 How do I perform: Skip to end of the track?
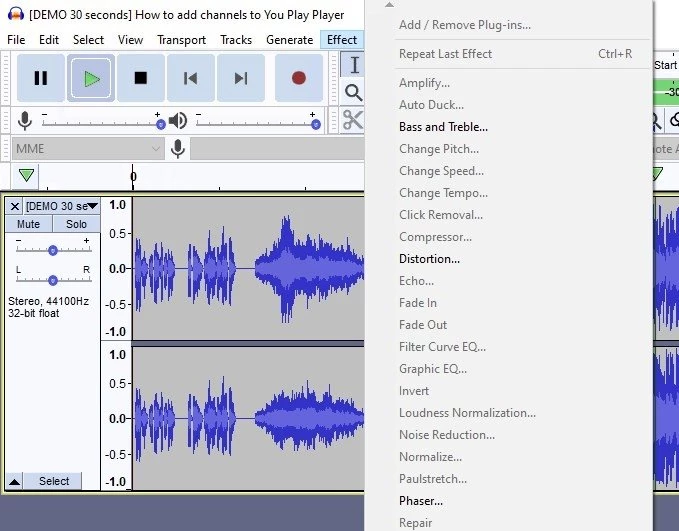click(241, 78)
